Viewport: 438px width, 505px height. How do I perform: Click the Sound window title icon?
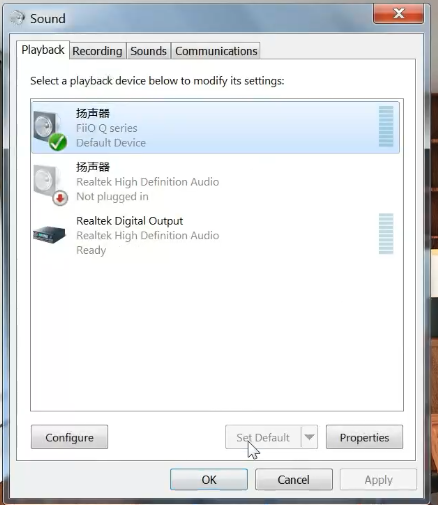point(17,18)
